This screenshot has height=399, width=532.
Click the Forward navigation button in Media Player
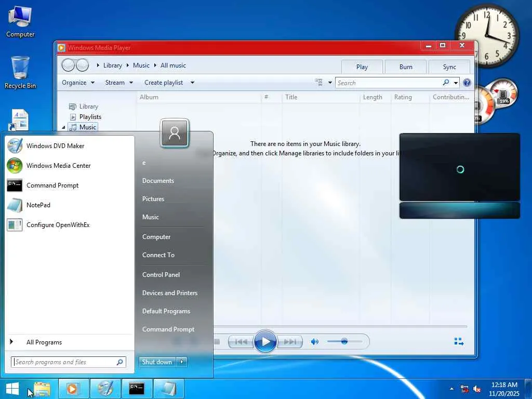pos(82,65)
